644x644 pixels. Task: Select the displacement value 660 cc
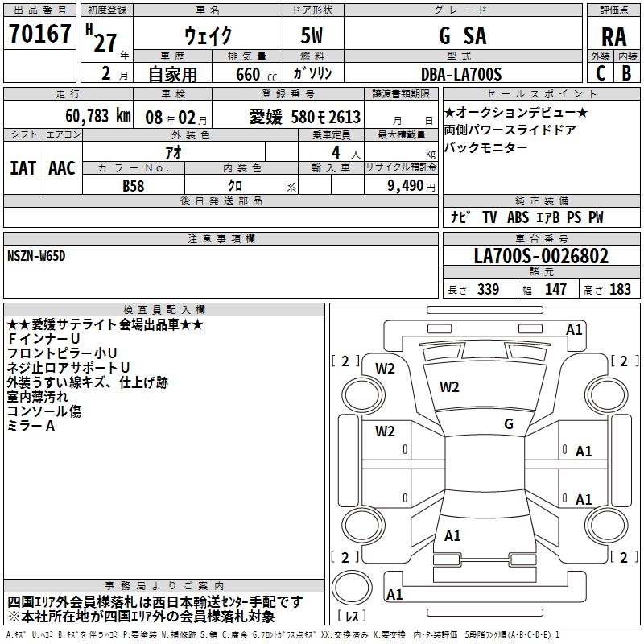click(x=256, y=75)
